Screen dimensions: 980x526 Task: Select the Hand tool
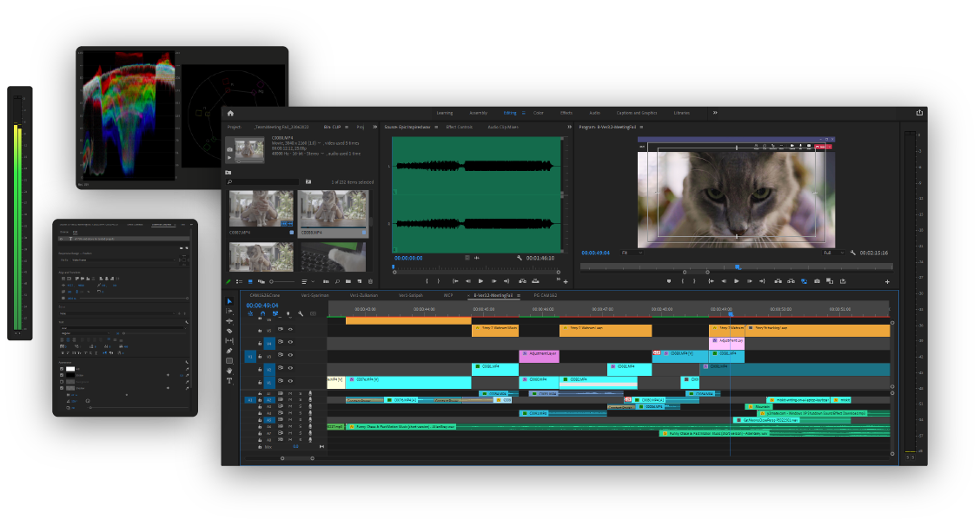(x=229, y=371)
